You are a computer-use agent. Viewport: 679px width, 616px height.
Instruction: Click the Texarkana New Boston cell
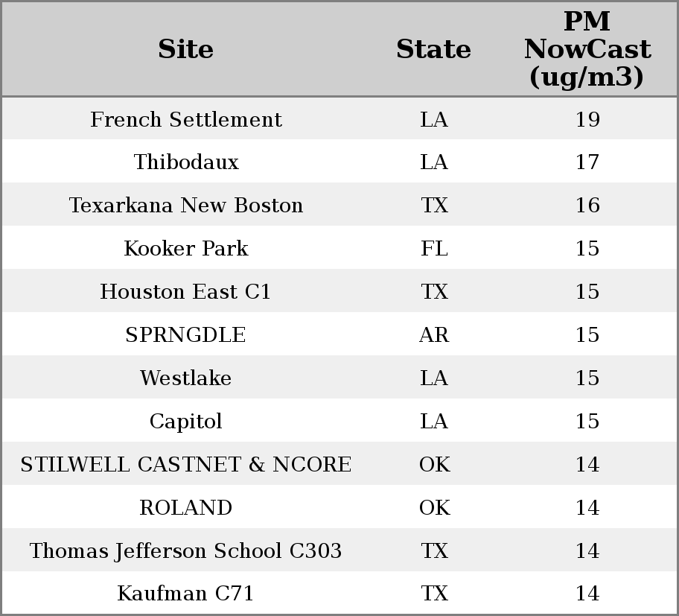186,206
